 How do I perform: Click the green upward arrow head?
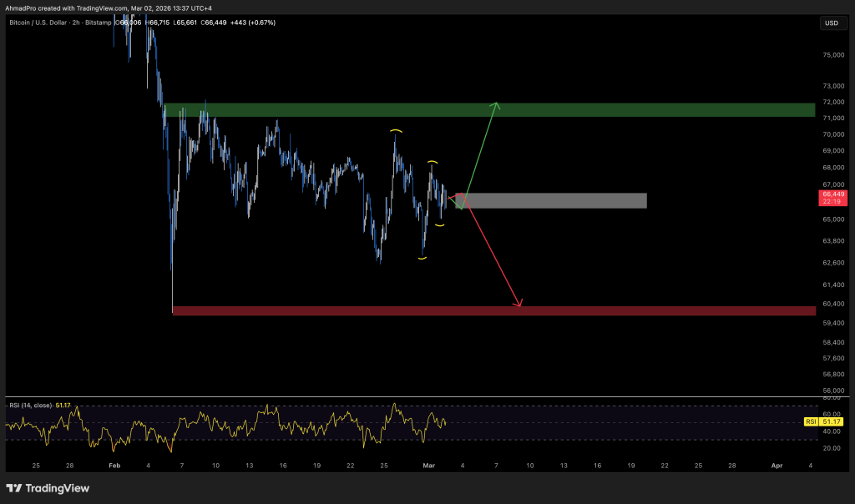(x=497, y=104)
